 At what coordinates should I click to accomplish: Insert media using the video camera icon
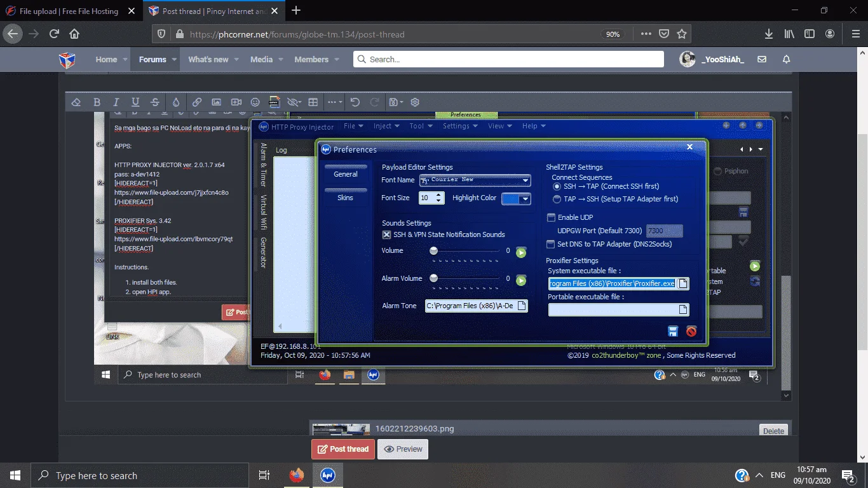point(236,102)
